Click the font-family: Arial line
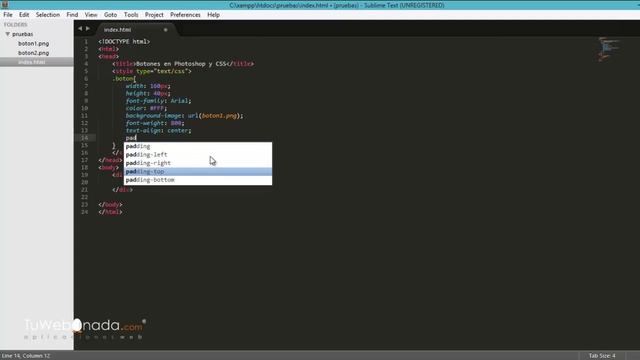 pos(158,101)
